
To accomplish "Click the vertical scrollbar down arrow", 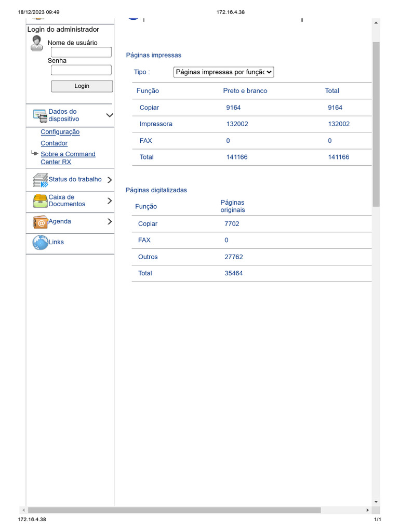I will 376,501.
